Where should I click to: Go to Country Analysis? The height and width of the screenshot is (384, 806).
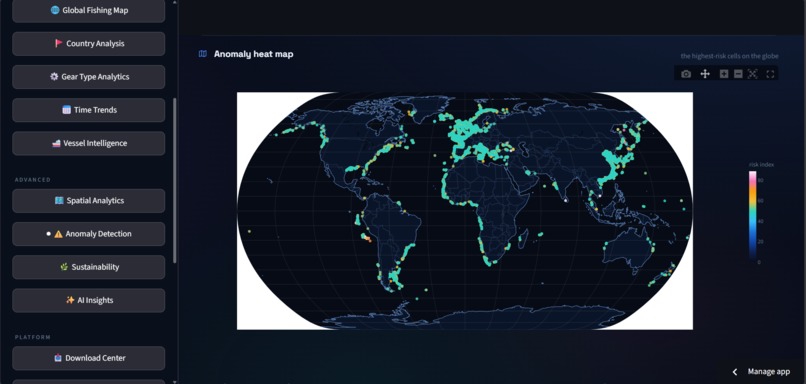[x=88, y=44]
